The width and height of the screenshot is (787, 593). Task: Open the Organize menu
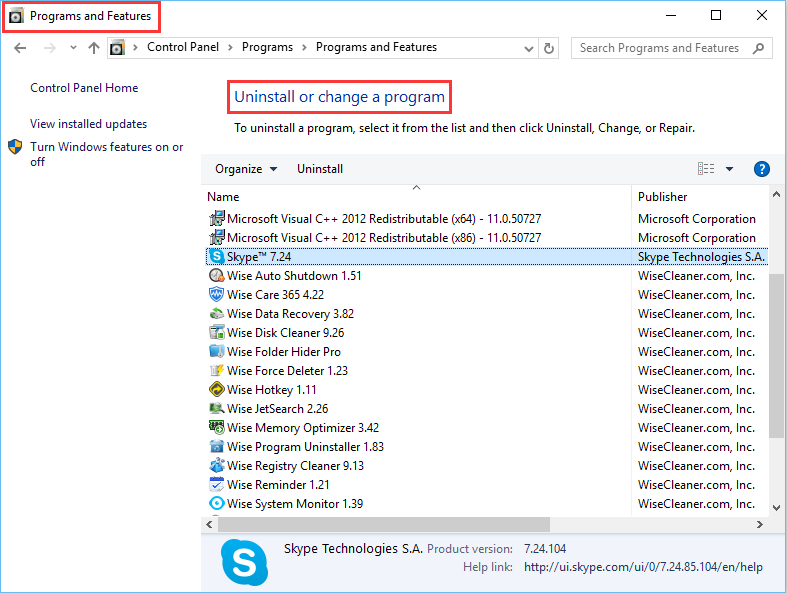click(x=246, y=169)
